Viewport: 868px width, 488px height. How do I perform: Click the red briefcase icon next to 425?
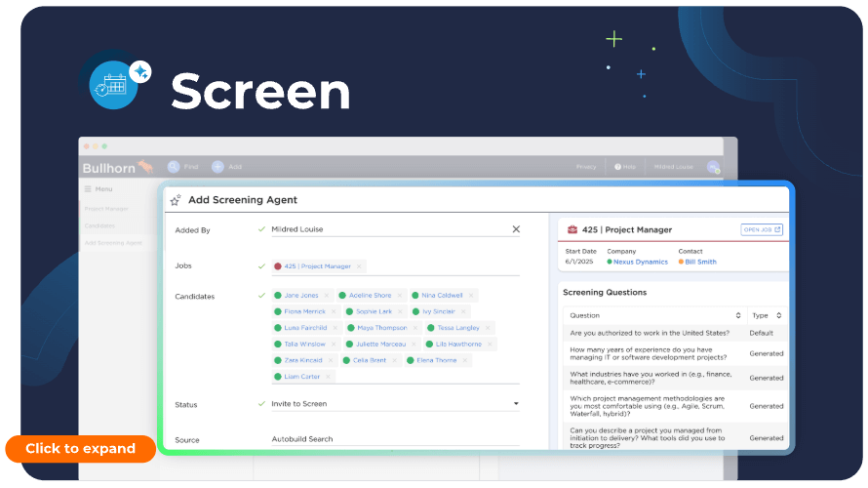tap(572, 230)
